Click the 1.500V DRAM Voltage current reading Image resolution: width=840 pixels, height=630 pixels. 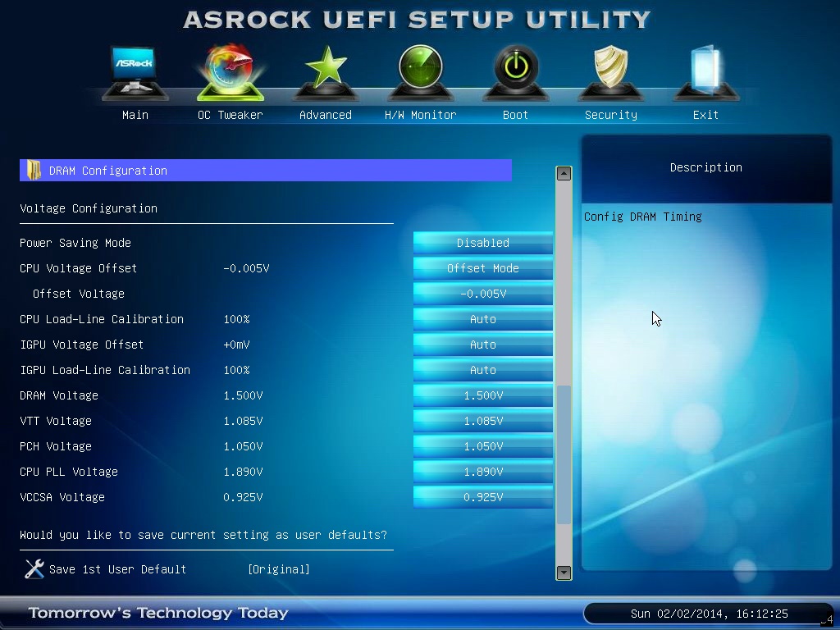(243, 395)
